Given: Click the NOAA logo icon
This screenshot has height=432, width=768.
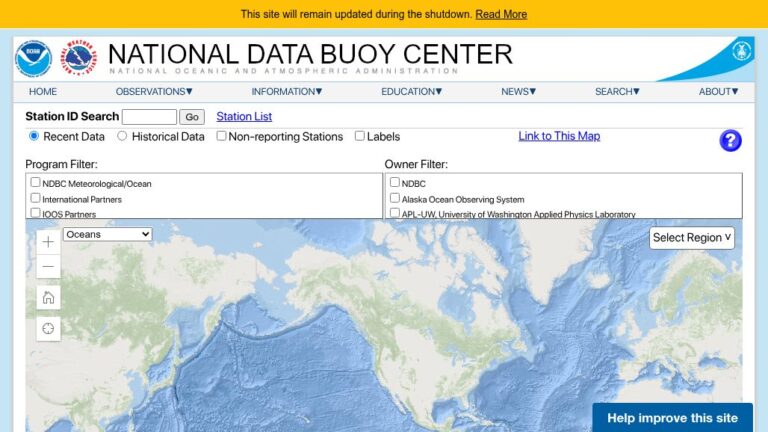Looking at the screenshot, I should [33, 59].
